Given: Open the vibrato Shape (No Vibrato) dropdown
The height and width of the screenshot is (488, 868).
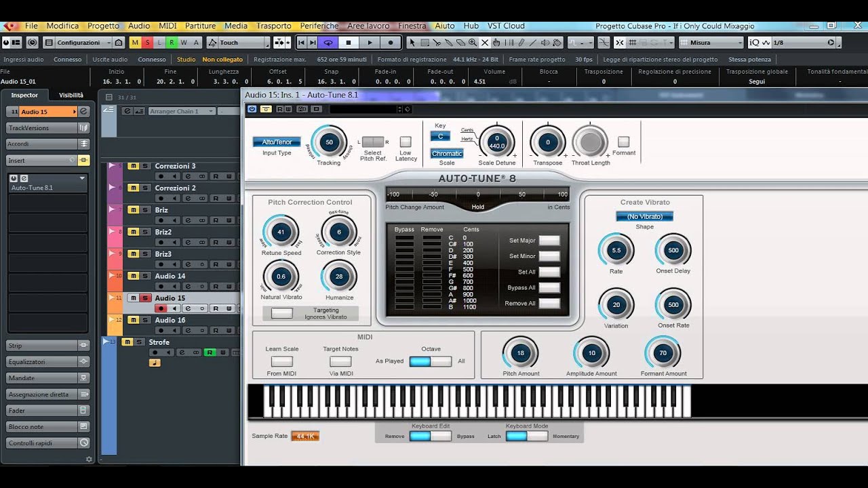Looking at the screenshot, I should click(x=644, y=216).
